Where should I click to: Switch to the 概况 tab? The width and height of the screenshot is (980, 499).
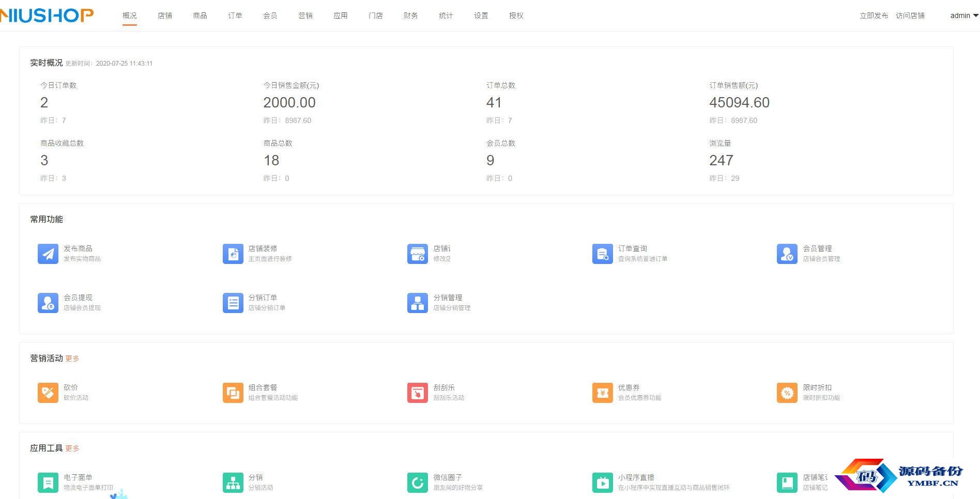coord(130,15)
